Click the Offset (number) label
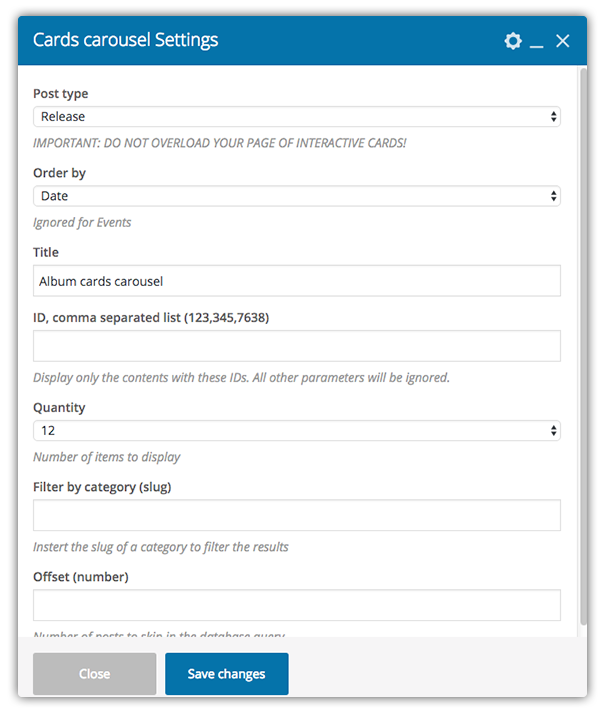The width and height of the screenshot is (605, 718). (x=81, y=577)
